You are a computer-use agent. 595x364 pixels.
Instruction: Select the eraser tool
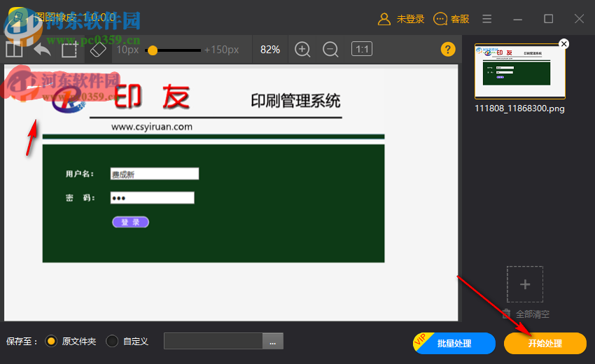tap(98, 49)
